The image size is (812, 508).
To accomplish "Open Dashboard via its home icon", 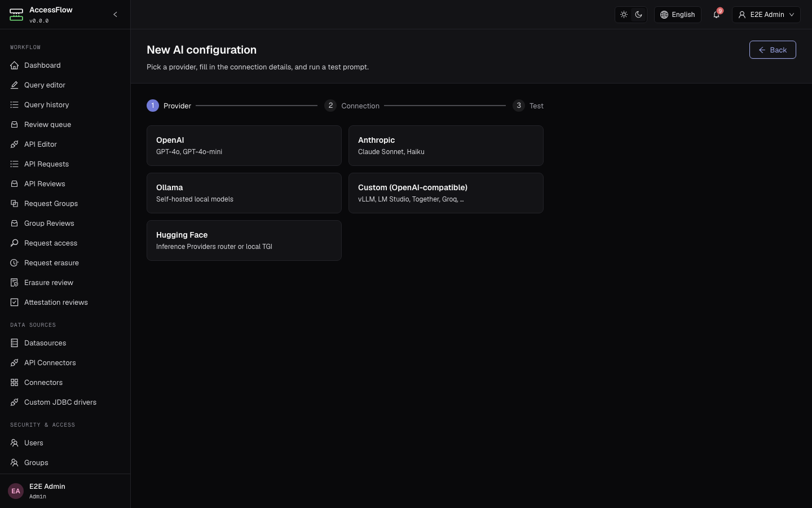I will (14, 65).
